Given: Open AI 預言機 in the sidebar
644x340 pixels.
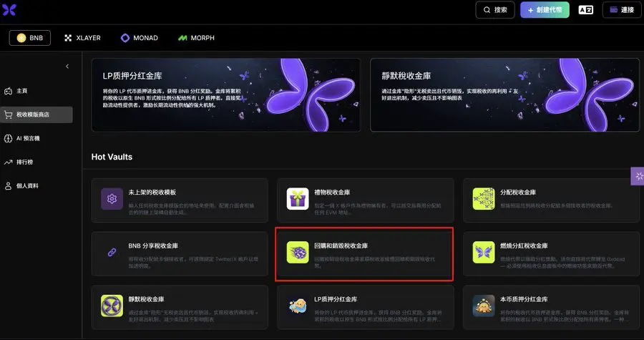Looking at the screenshot, I should click(x=36, y=138).
